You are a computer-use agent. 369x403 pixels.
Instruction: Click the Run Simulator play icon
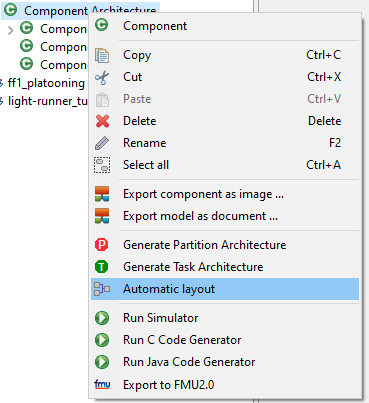coord(102,318)
